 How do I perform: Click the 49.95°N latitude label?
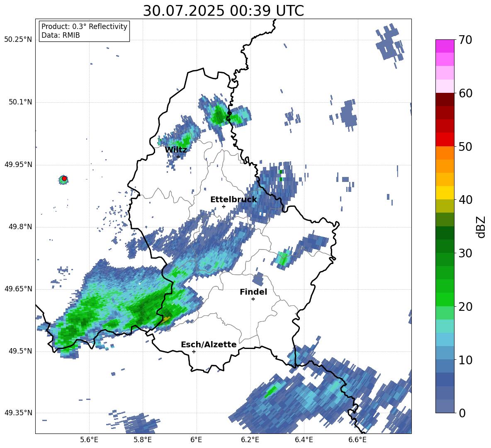(x=18, y=165)
